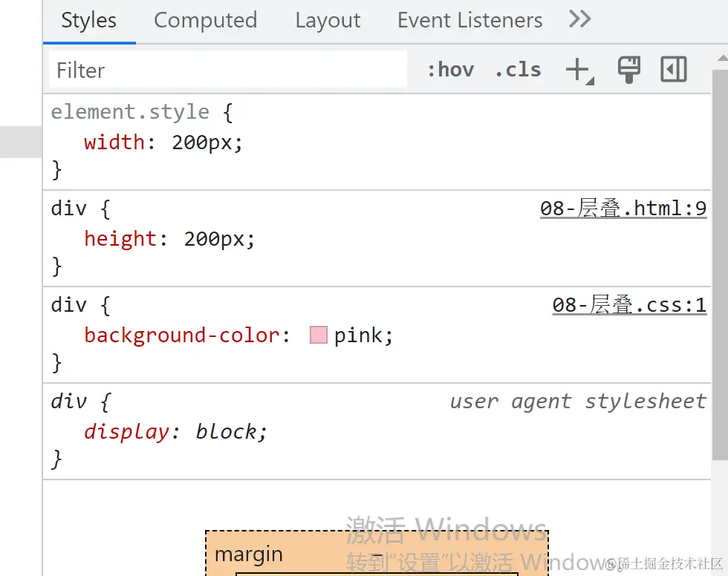Switch to the Styles tab
The width and height of the screenshot is (728, 576).
pos(88,20)
